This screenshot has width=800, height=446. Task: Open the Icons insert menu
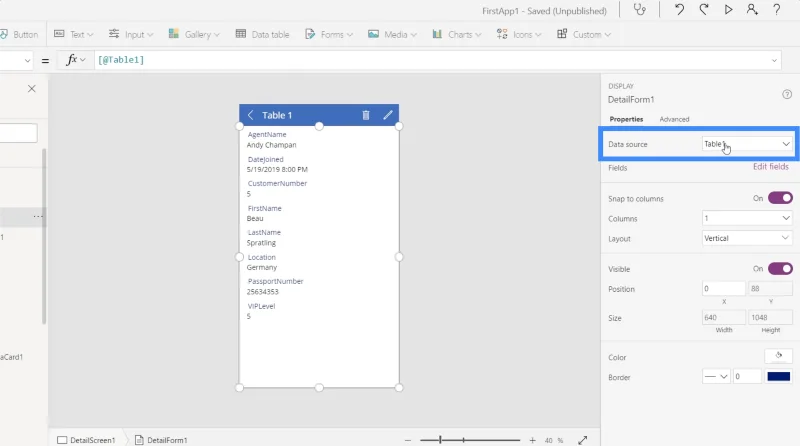pos(519,34)
